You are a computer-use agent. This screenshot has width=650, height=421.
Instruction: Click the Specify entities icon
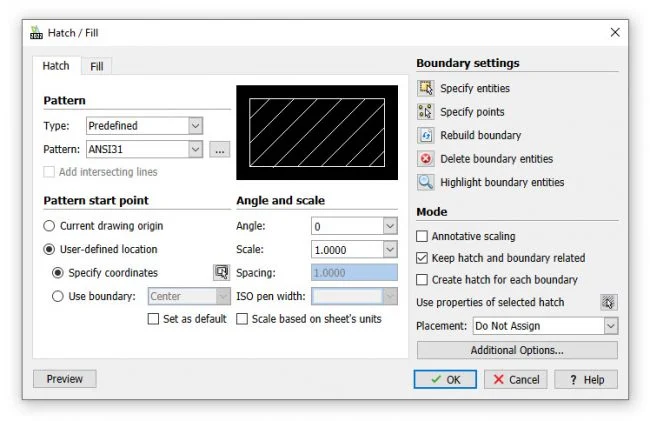click(425, 89)
